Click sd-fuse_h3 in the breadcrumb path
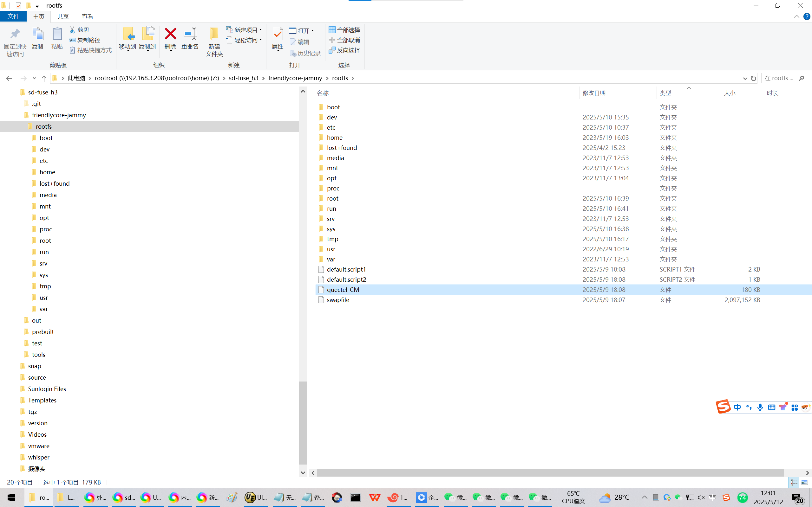 pos(243,78)
